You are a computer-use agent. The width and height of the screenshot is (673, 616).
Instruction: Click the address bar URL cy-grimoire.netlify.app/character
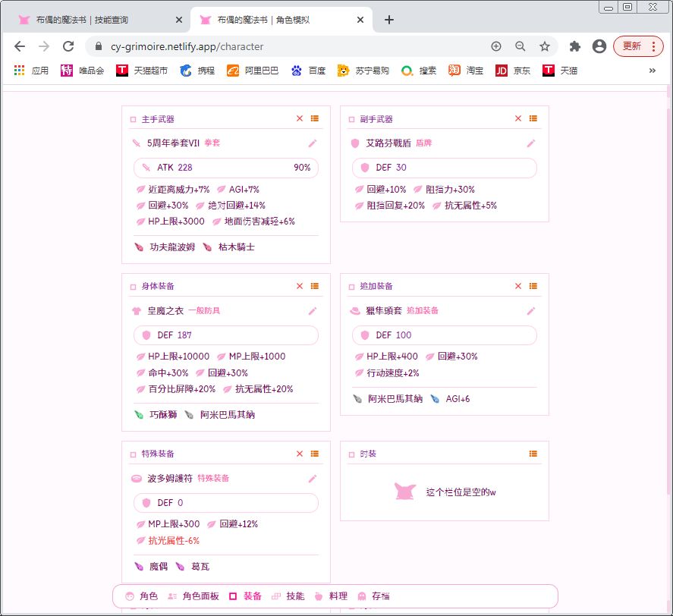pyautogui.click(x=187, y=46)
